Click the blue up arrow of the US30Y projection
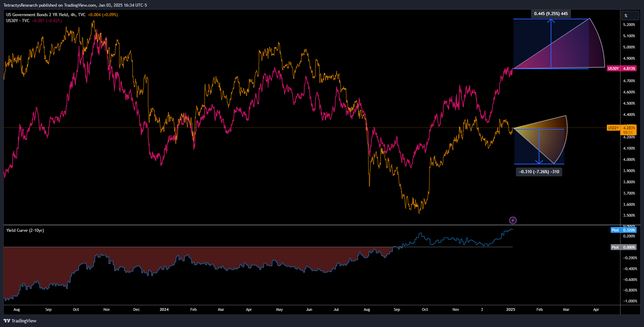 pos(551,43)
